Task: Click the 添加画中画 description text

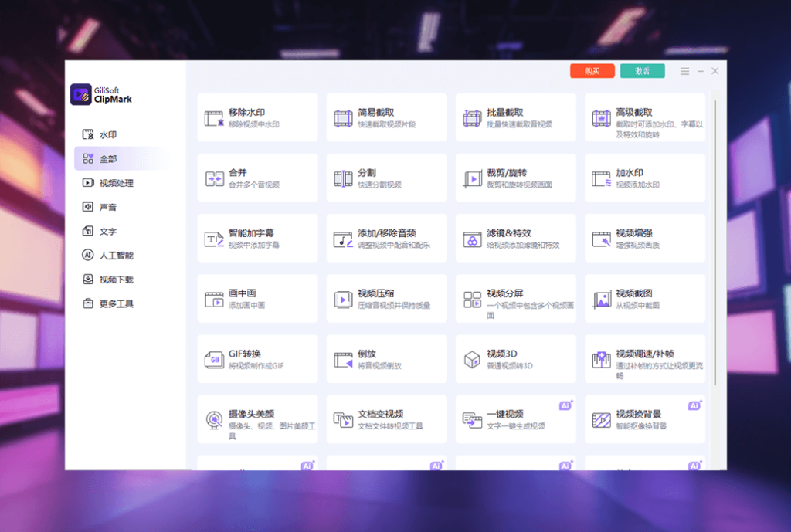Action: click(246, 305)
